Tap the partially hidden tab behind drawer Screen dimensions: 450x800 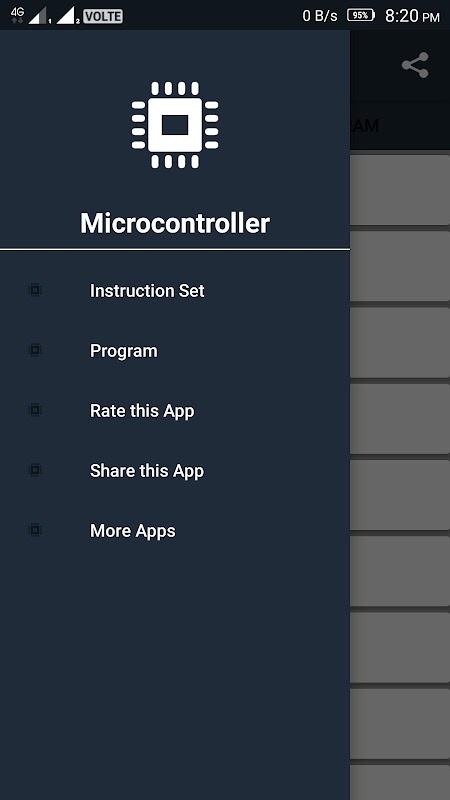click(365, 126)
